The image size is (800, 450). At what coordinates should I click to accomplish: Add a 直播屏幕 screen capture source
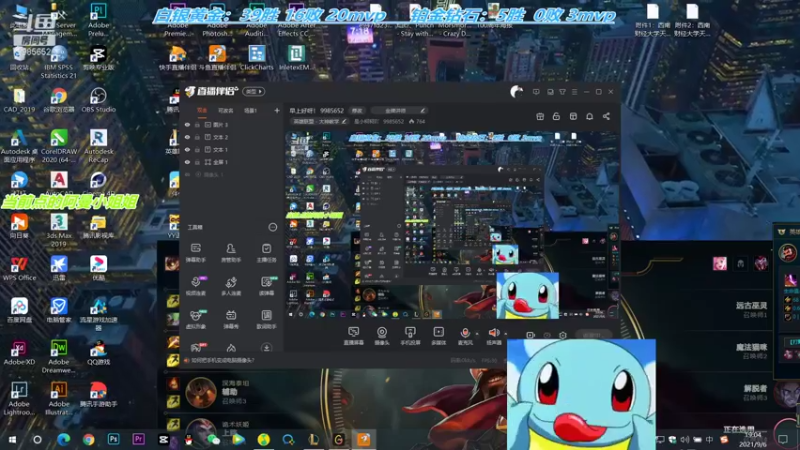pyautogui.click(x=354, y=336)
